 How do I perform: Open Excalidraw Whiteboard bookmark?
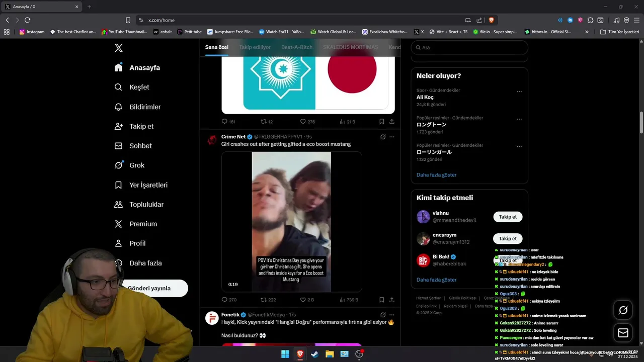385,32
